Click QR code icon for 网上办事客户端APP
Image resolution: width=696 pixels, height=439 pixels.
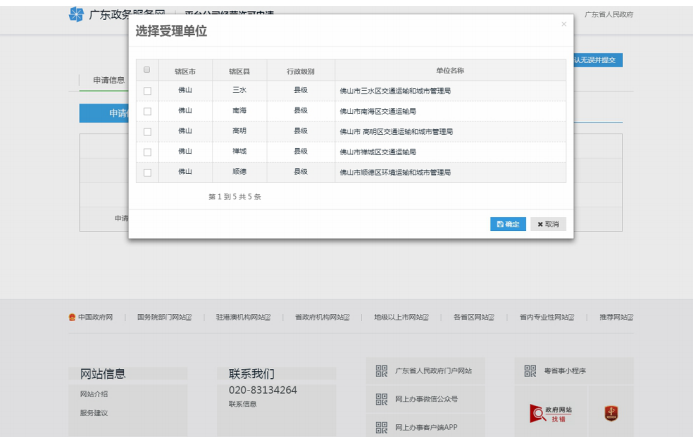[x=381, y=427]
